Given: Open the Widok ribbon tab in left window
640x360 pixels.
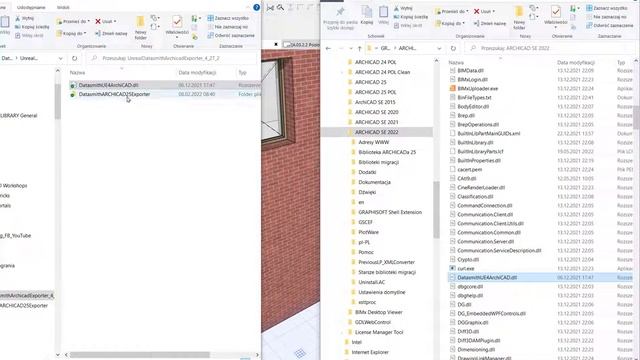Looking at the screenshot, I should [x=63, y=7].
